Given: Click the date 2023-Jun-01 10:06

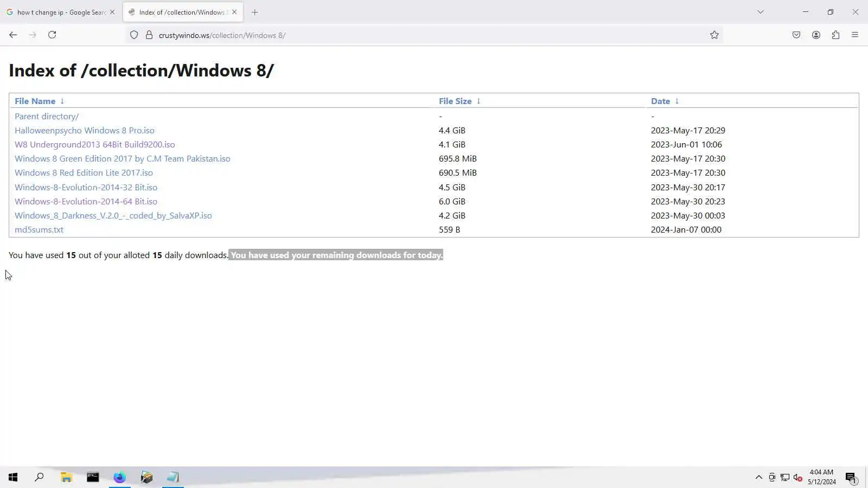Looking at the screenshot, I should (686, 144).
